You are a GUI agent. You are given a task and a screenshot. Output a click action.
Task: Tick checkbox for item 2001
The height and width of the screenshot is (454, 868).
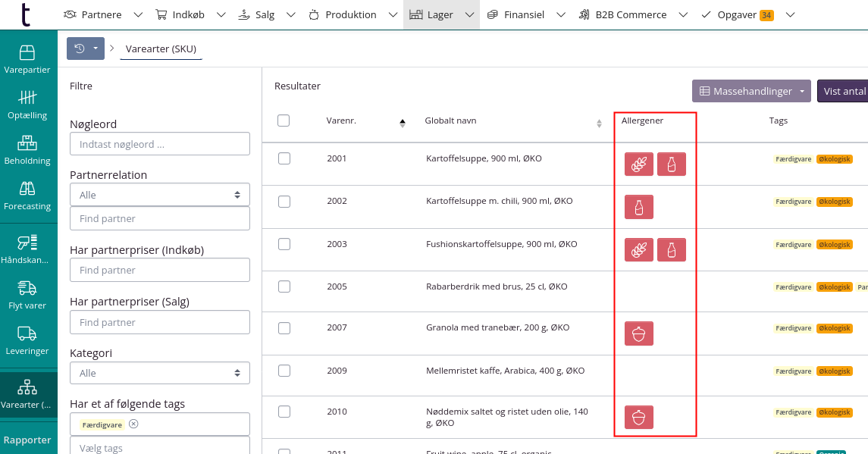coord(284,158)
